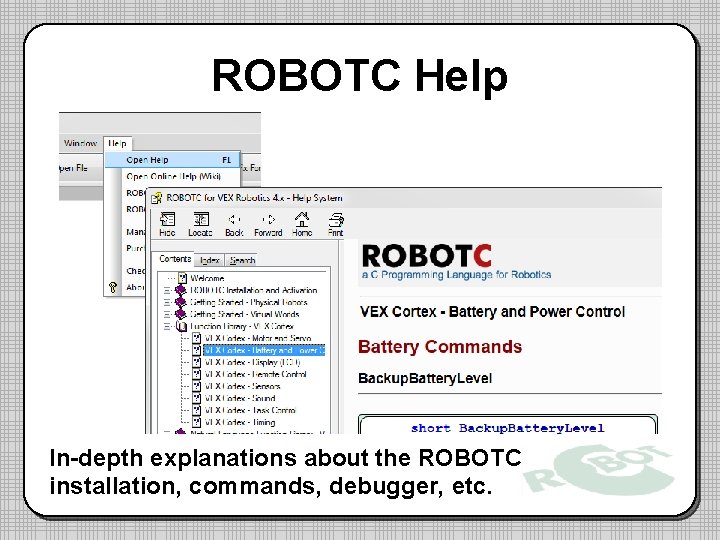This screenshot has height=540, width=720.
Task: Switch to the Search tab
Action: (x=242, y=260)
